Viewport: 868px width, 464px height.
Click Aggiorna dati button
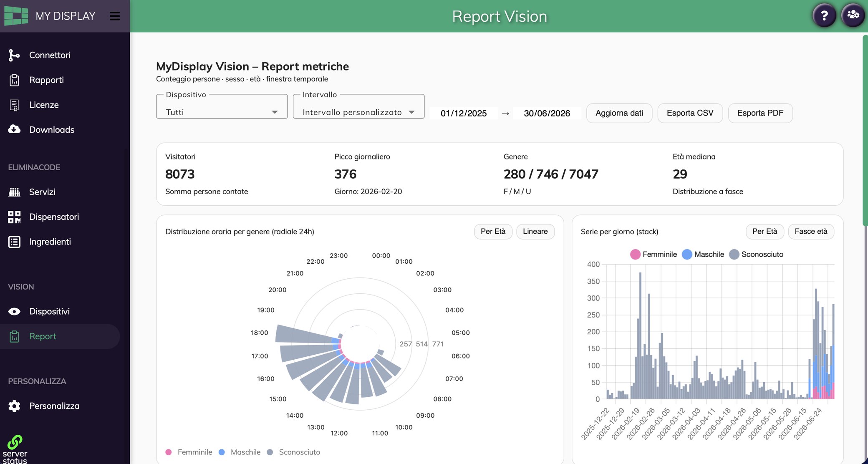tap(619, 113)
